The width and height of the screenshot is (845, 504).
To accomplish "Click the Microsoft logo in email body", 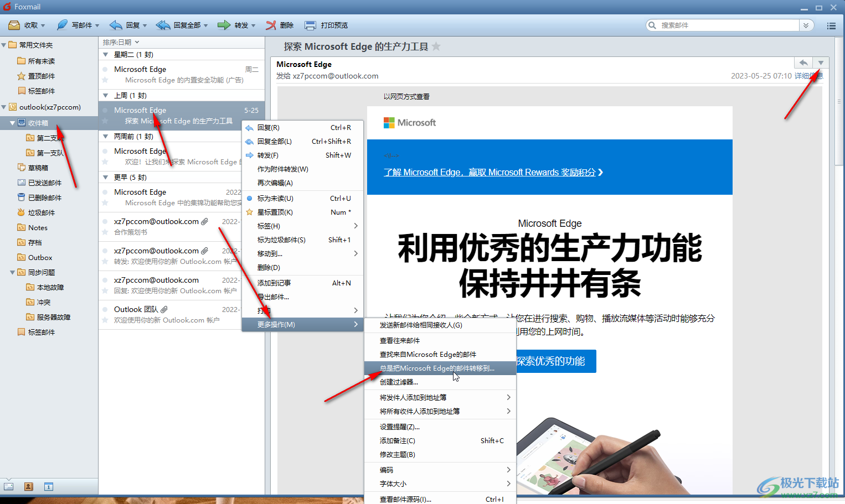I will (x=410, y=123).
